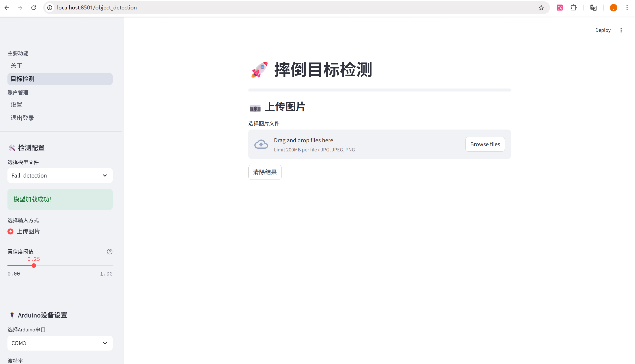The width and height of the screenshot is (635, 364).
Task: Expand the Fall_detection model dropdown
Action: pos(60,175)
